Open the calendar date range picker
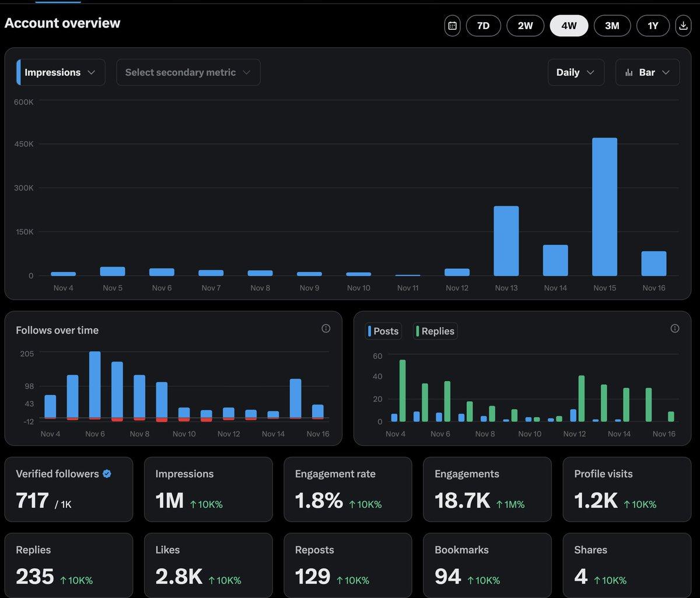 [452, 26]
